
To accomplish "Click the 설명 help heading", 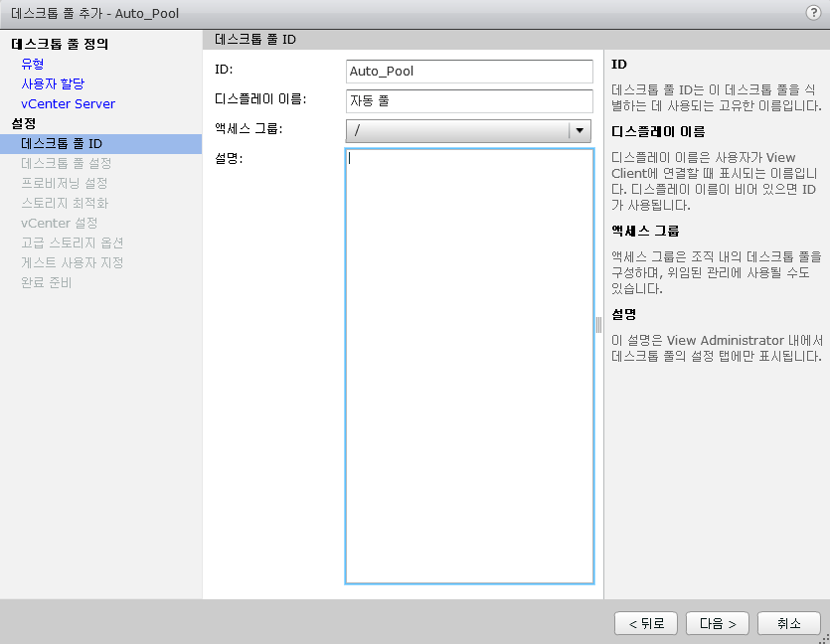I will point(623,315).
